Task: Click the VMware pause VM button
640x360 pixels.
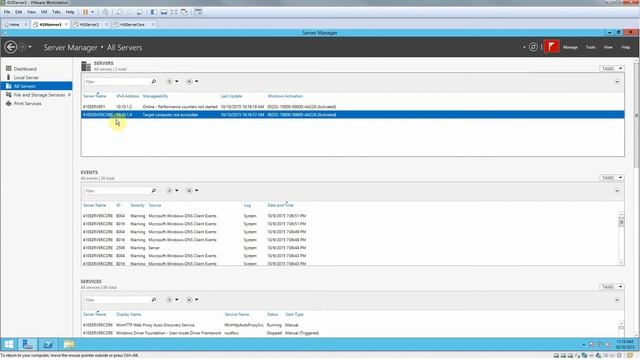Action: pyautogui.click(x=85, y=12)
